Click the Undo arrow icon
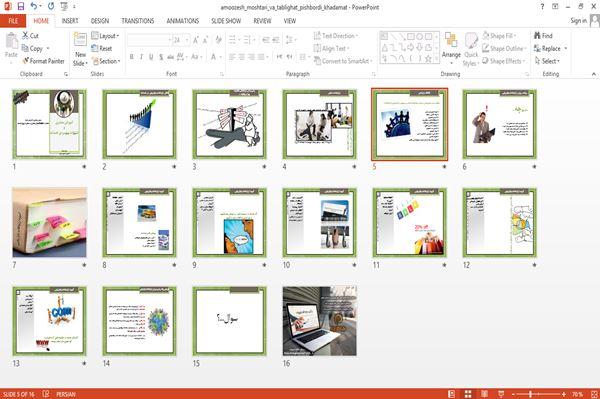The height and width of the screenshot is (399, 600). [34, 6]
